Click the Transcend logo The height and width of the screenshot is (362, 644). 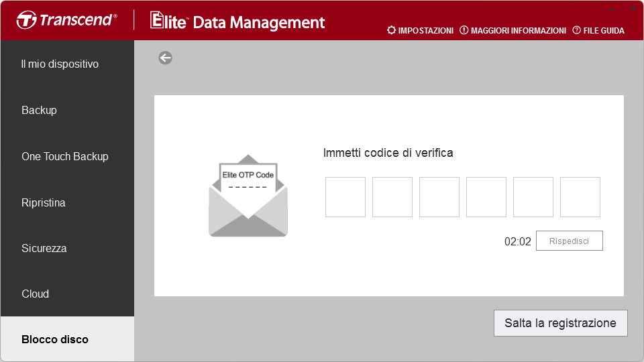67,19
